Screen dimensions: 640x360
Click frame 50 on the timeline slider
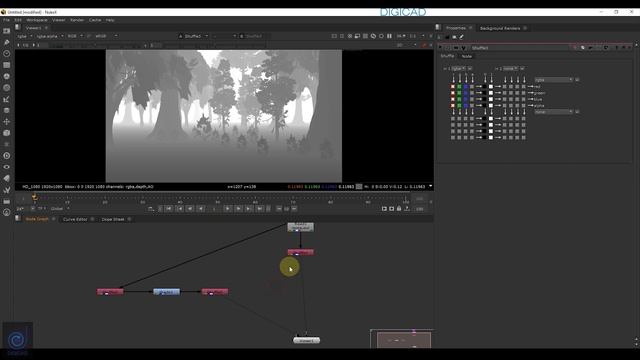[x=218, y=199]
